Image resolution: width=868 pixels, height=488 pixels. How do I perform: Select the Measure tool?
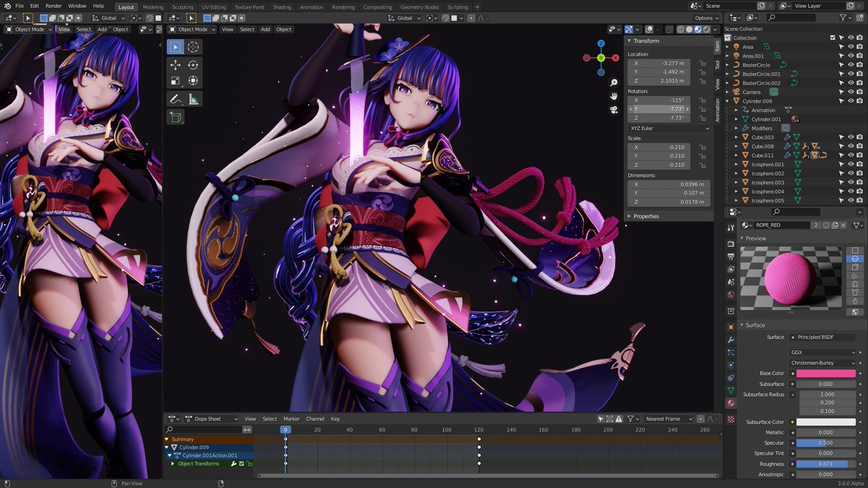193,99
